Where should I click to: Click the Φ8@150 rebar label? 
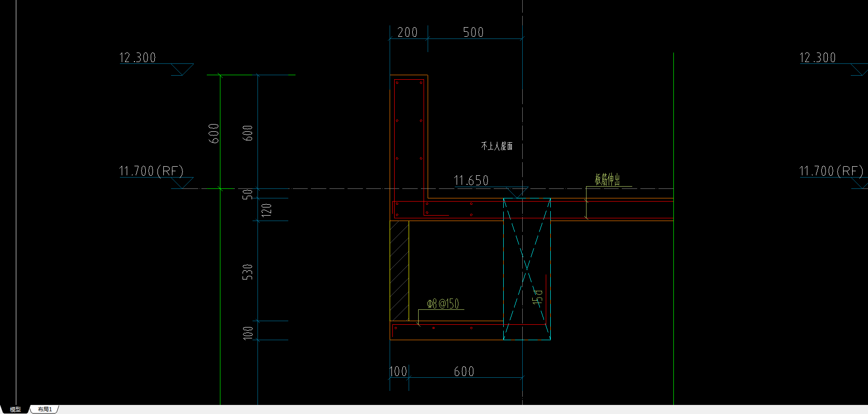(x=443, y=303)
